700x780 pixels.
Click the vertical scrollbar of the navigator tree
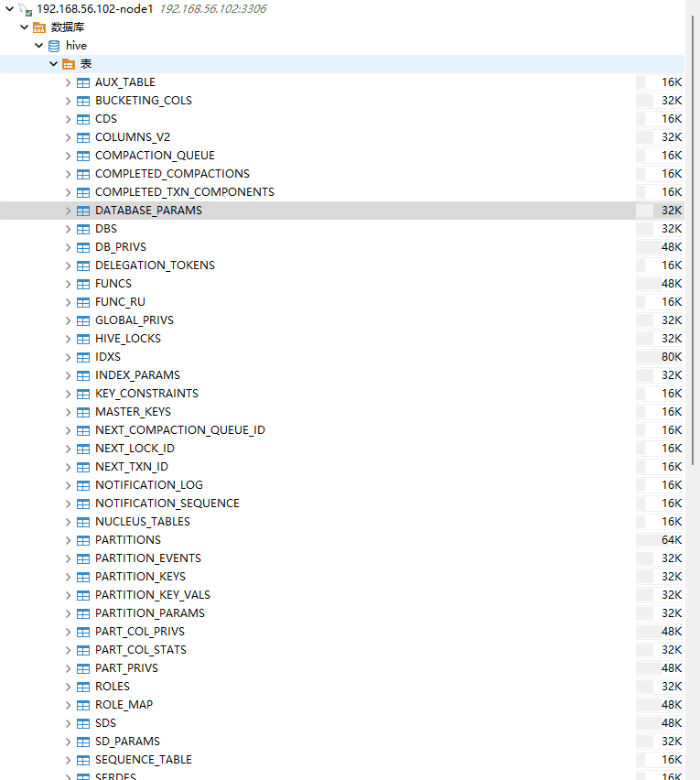pos(693,240)
